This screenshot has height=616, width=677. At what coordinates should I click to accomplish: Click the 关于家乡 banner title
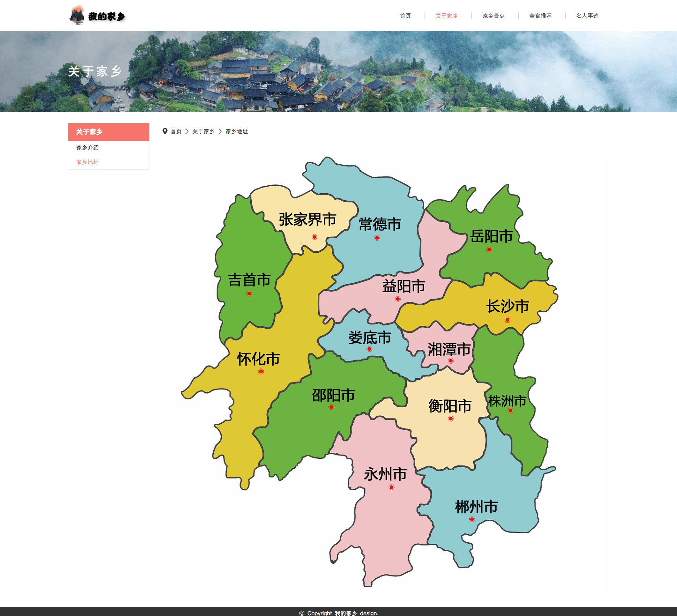pyautogui.click(x=95, y=71)
